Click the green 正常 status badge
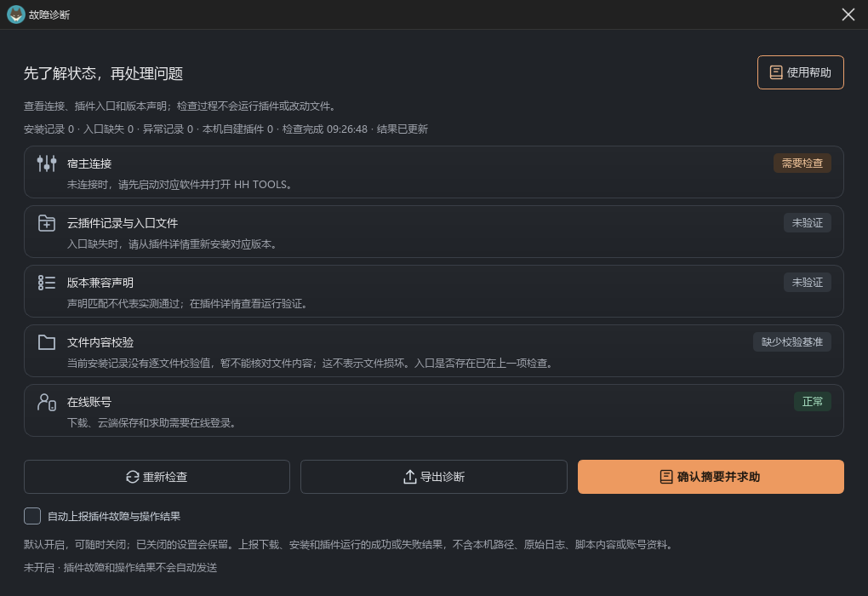 pos(813,402)
